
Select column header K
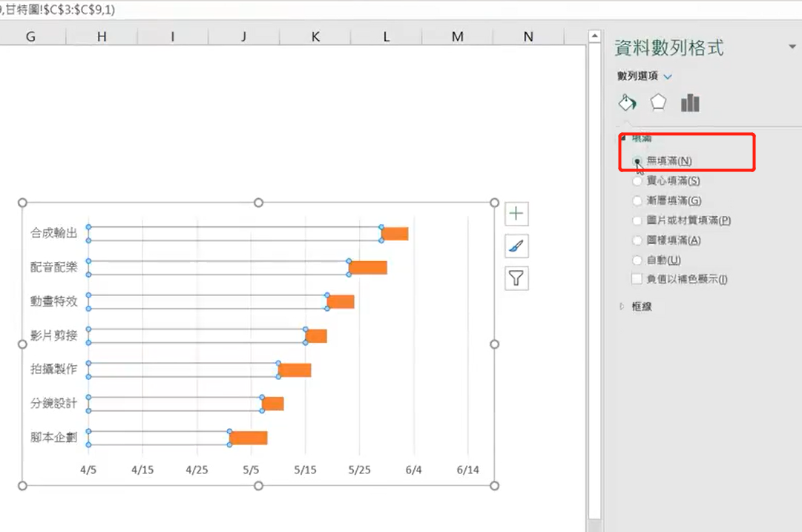click(315, 37)
